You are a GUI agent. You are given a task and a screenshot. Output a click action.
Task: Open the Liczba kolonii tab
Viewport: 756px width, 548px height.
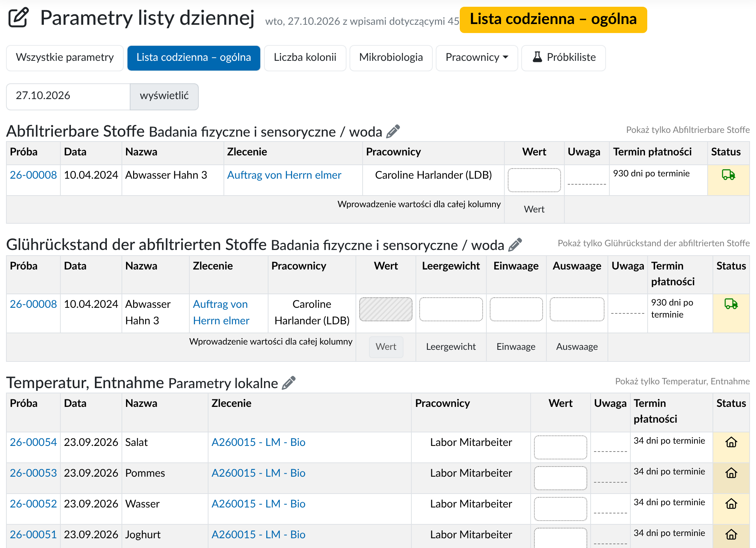click(x=305, y=58)
